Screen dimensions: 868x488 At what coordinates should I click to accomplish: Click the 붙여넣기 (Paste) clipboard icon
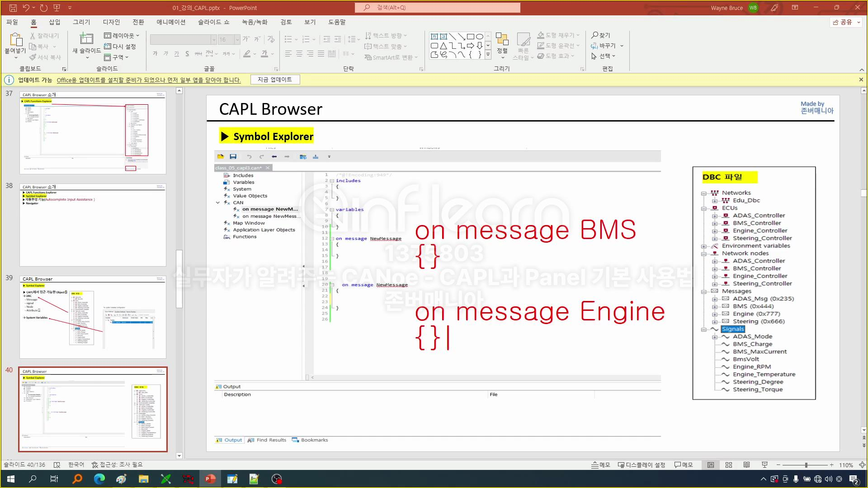click(15, 40)
